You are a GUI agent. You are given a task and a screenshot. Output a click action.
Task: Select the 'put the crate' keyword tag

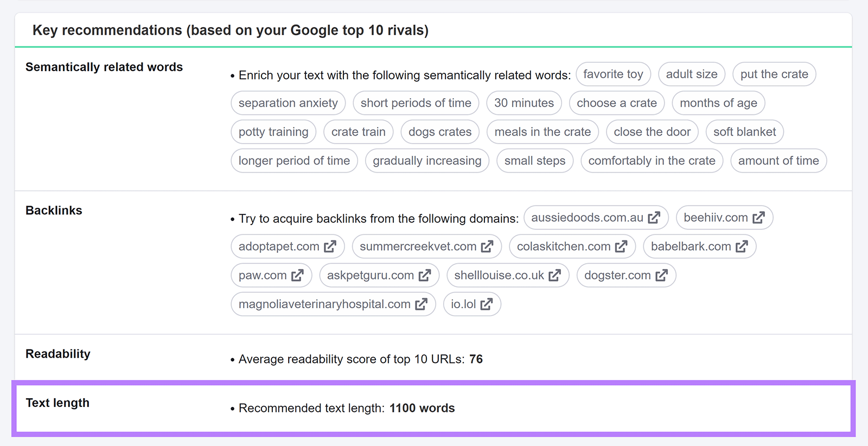[x=774, y=74]
